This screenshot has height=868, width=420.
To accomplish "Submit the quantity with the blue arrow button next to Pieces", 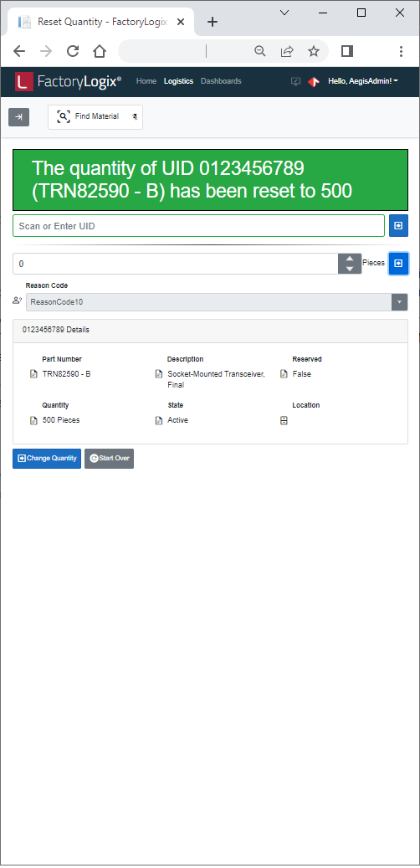I will pyautogui.click(x=398, y=264).
